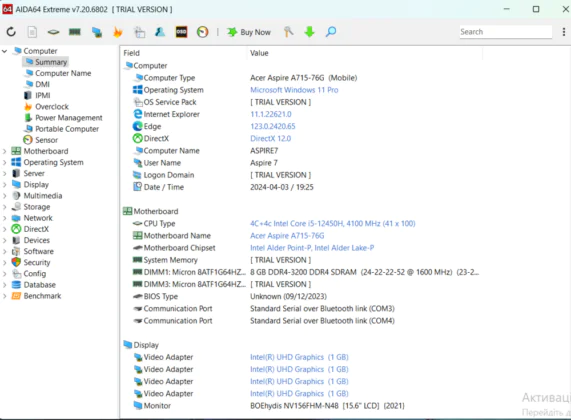Click the Buy Now button
The width and height of the screenshot is (571, 420).
[249, 32]
